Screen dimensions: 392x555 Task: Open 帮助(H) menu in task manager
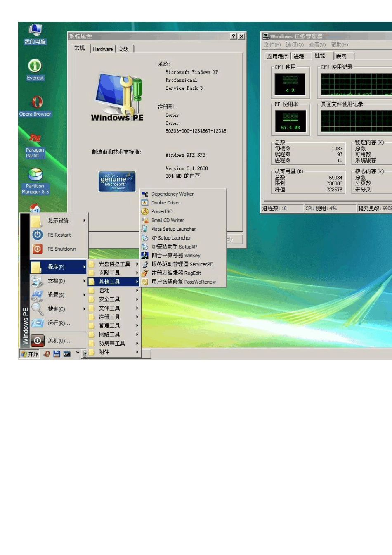[340, 45]
